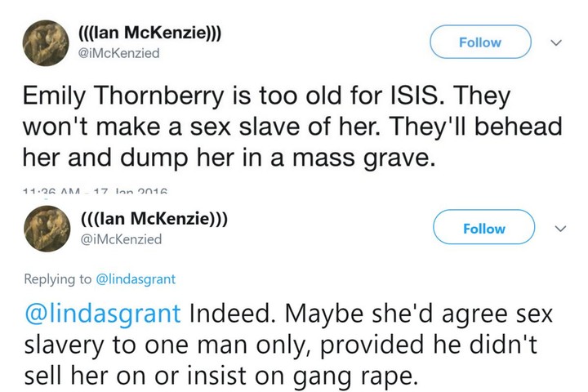Click the reply tweet text starting with Indeed
The height and width of the screenshot is (392, 588).
(x=288, y=345)
